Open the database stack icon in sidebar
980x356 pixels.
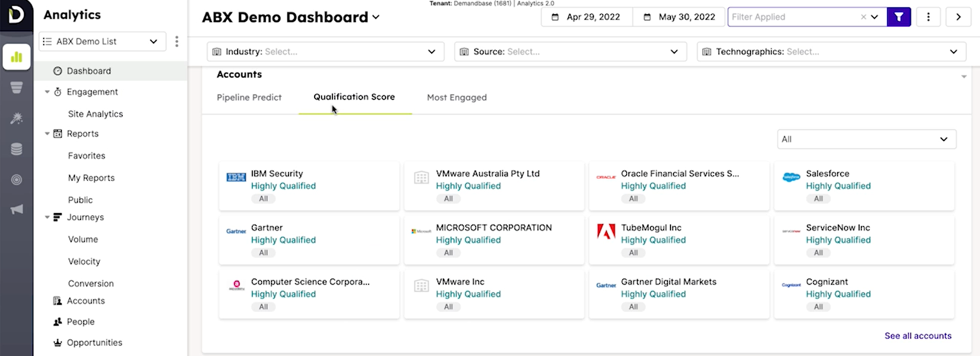tap(16, 149)
